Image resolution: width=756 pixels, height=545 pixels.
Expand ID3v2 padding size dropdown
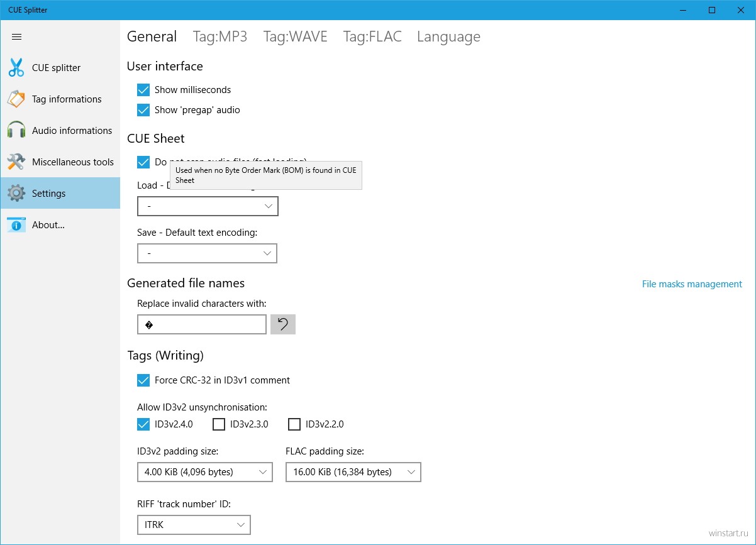[x=205, y=472]
